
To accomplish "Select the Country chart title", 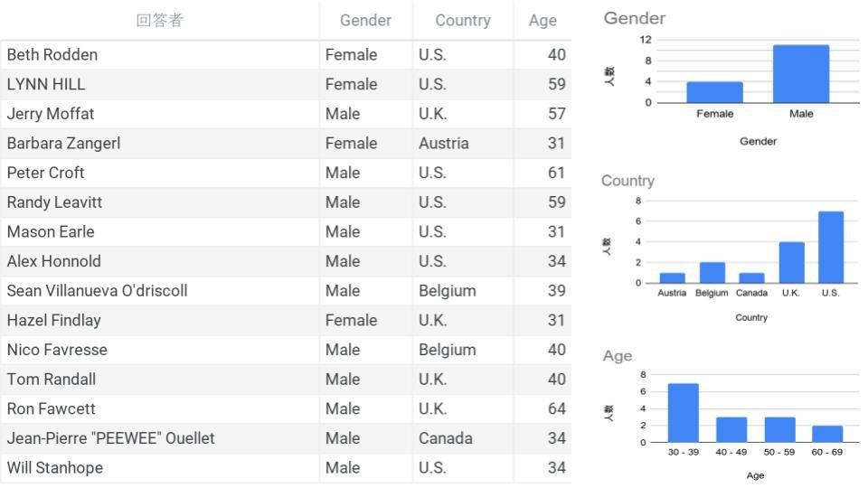I will pyautogui.click(x=627, y=181).
